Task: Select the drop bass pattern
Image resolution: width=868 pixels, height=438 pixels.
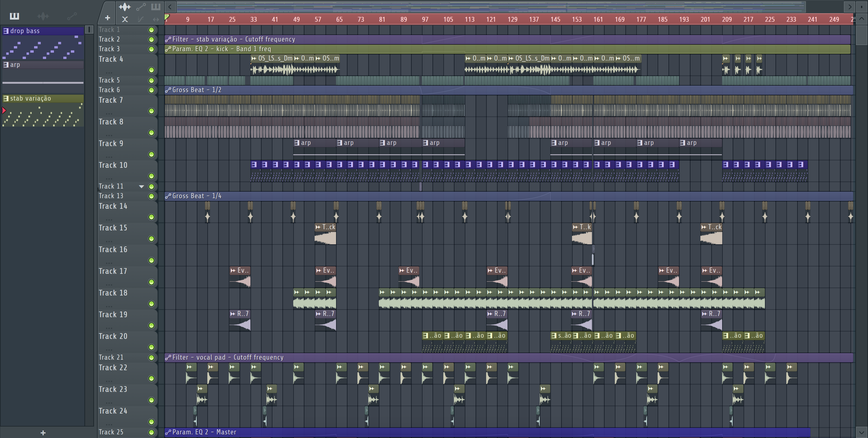Action: coord(43,31)
